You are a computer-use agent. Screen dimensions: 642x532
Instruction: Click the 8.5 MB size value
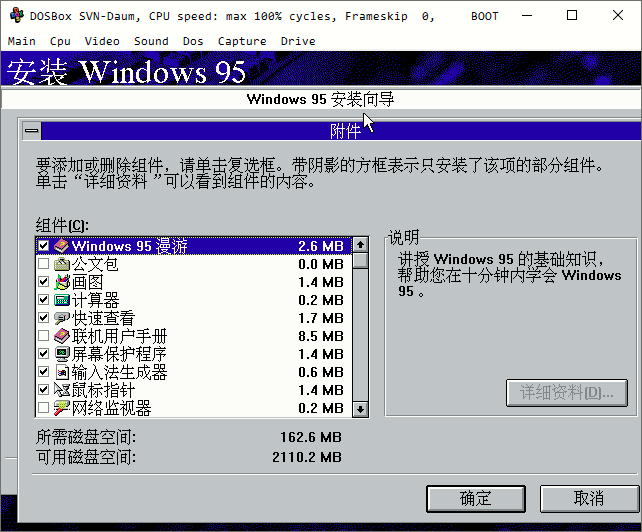pyautogui.click(x=321, y=336)
